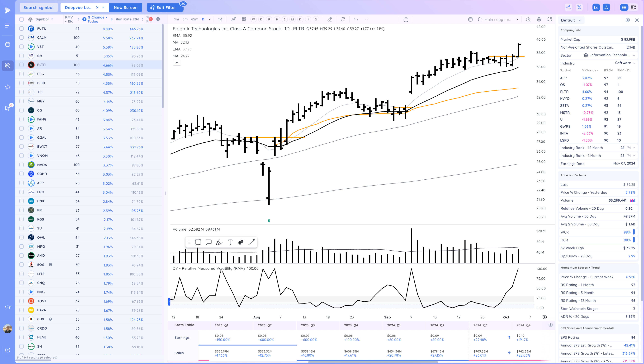
Task: Check the NVDA row checkbox
Action: tap(22, 165)
